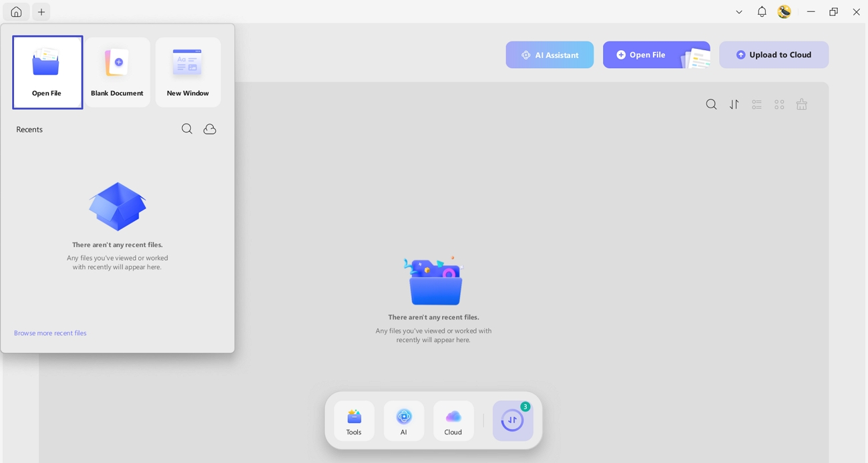The image size is (868, 463).
Task: Expand the title bar dropdown chevron
Action: click(x=738, y=12)
